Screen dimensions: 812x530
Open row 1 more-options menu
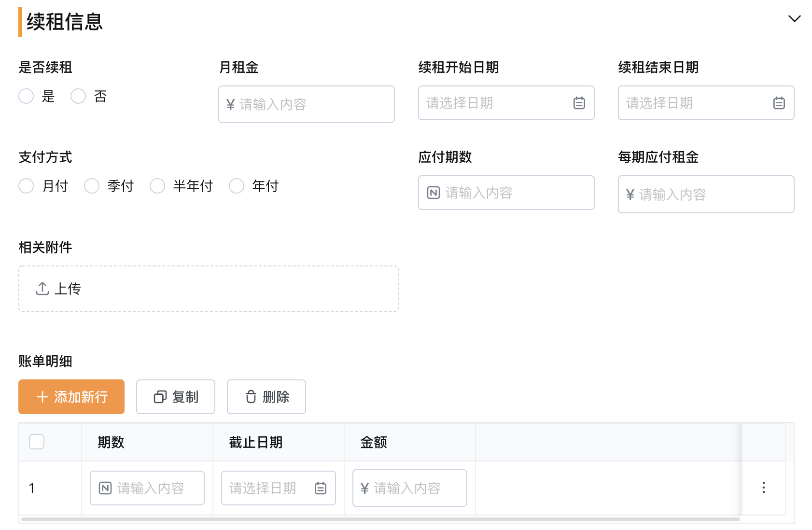tap(764, 488)
